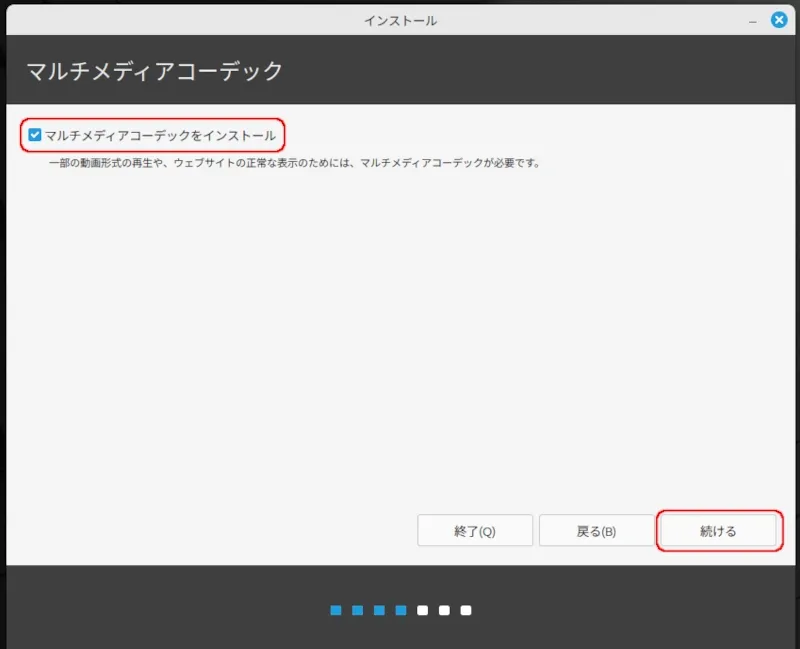Click the codec description text below checkbox

pyautogui.click(x=295, y=163)
